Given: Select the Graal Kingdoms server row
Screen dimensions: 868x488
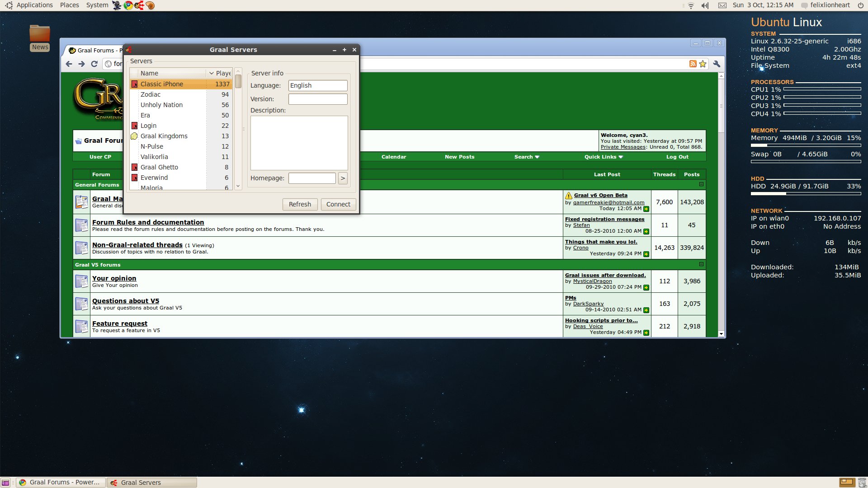Looking at the screenshot, I should click(x=164, y=136).
